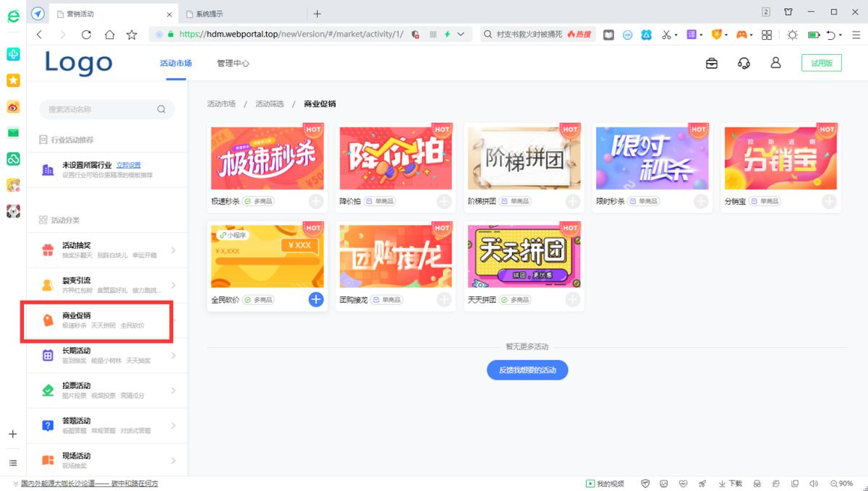
Task: Switch to the 管理中心 tab
Action: point(233,63)
